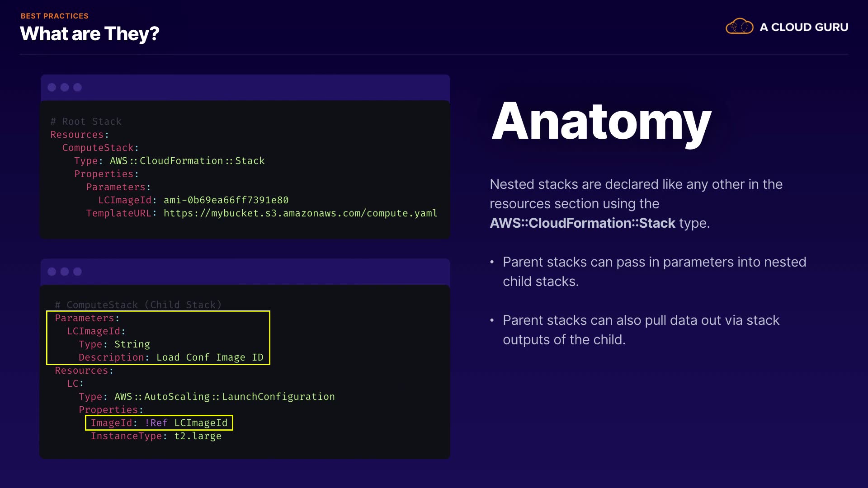The image size is (868, 488).
Task: Click the bullet about pulling data via stack outputs
Action: 641,330
